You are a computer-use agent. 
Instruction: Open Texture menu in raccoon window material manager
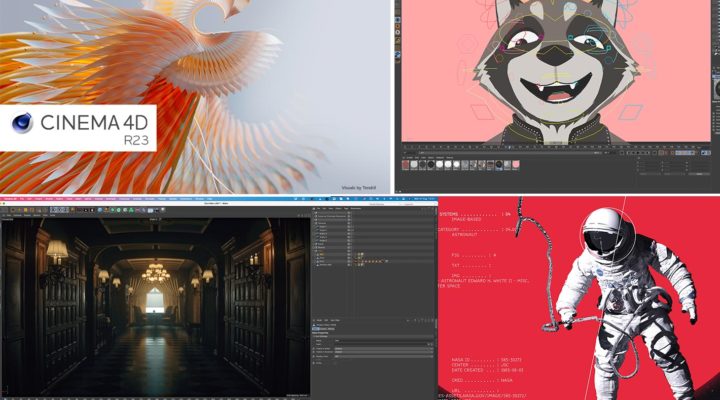pos(449,158)
